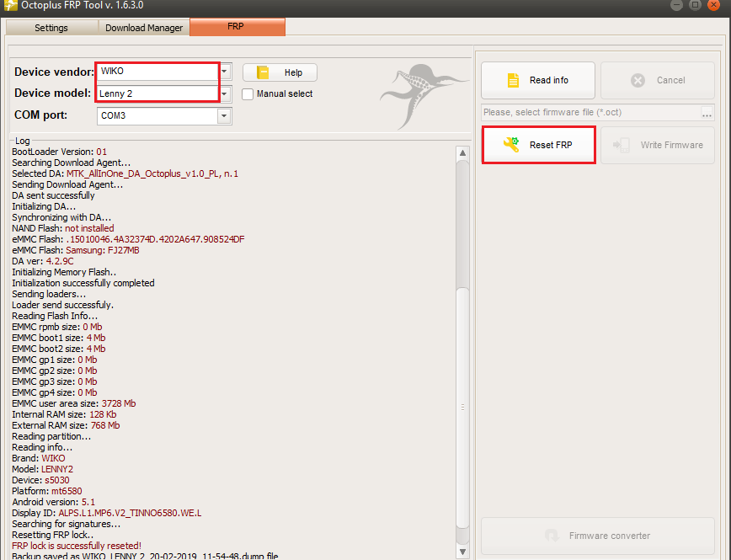Enable the Manual select checkbox
731x560 pixels.
248,93
